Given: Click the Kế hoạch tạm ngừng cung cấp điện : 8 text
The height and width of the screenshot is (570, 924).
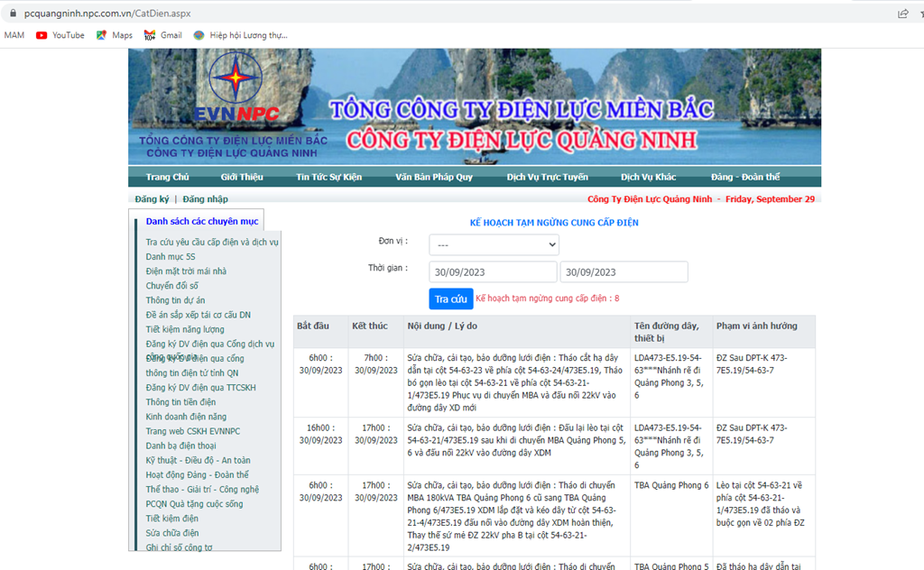Looking at the screenshot, I should click(548, 298).
